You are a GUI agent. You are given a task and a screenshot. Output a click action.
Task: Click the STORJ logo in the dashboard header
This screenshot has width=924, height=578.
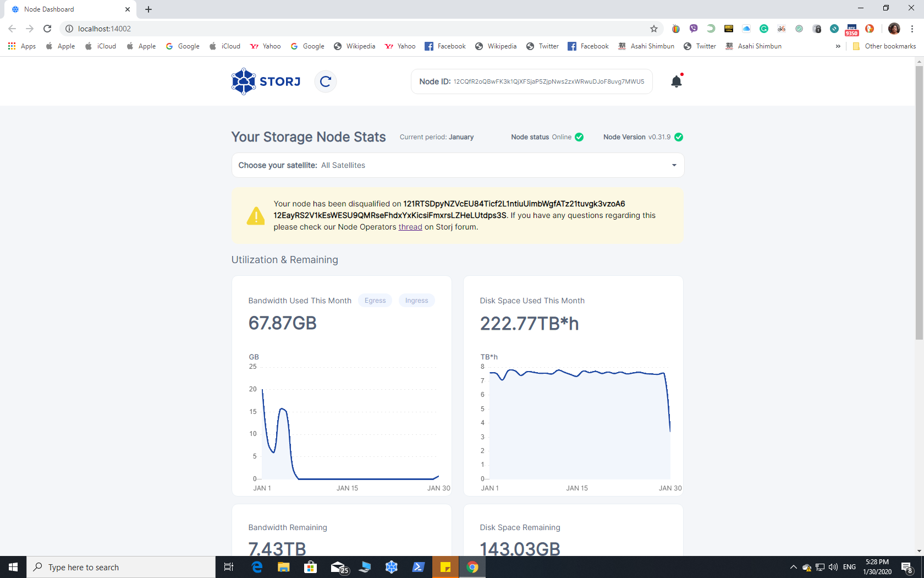point(266,81)
